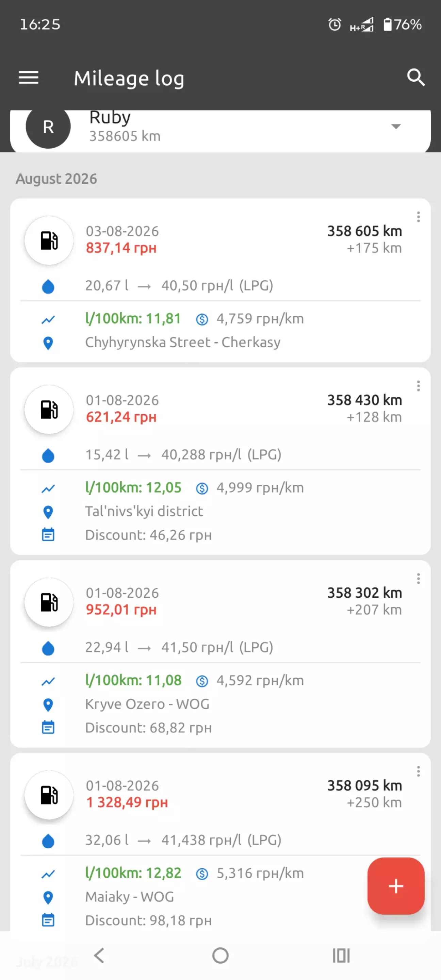Add new entry with red plus button
The width and height of the screenshot is (441, 980).
pos(396,886)
